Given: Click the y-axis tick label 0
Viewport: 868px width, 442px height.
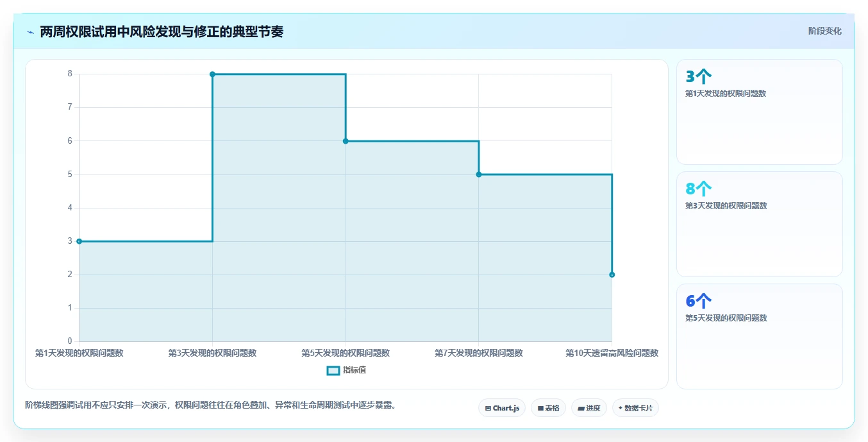Looking at the screenshot, I should point(70,341).
